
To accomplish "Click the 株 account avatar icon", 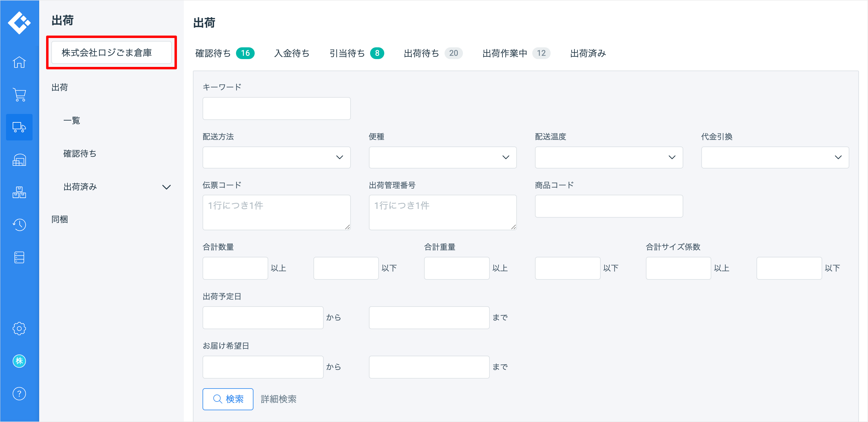I will [19, 361].
